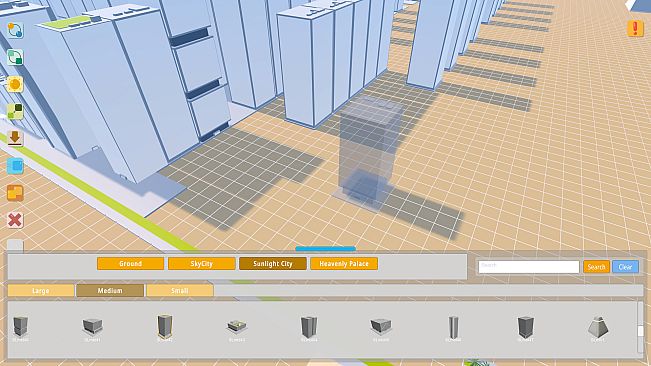Click the building list vertical scrollbar

640,328
